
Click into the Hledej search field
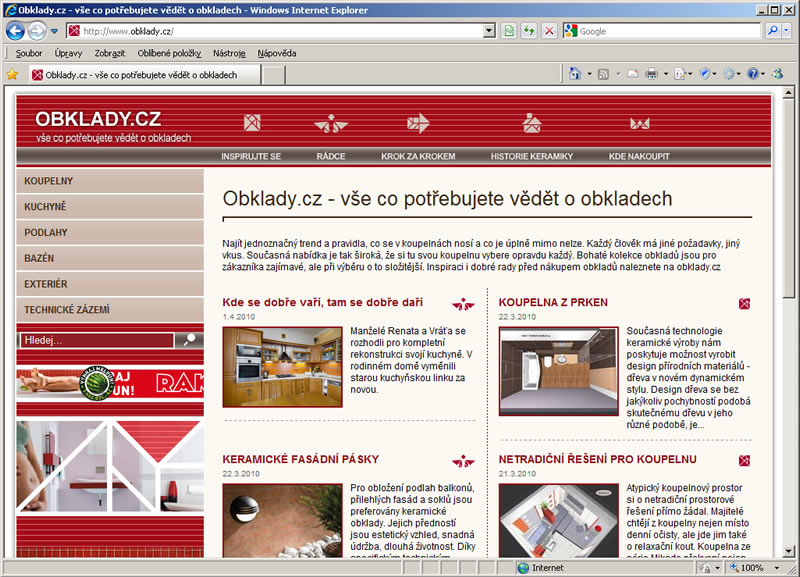pyautogui.click(x=95, y=340)
